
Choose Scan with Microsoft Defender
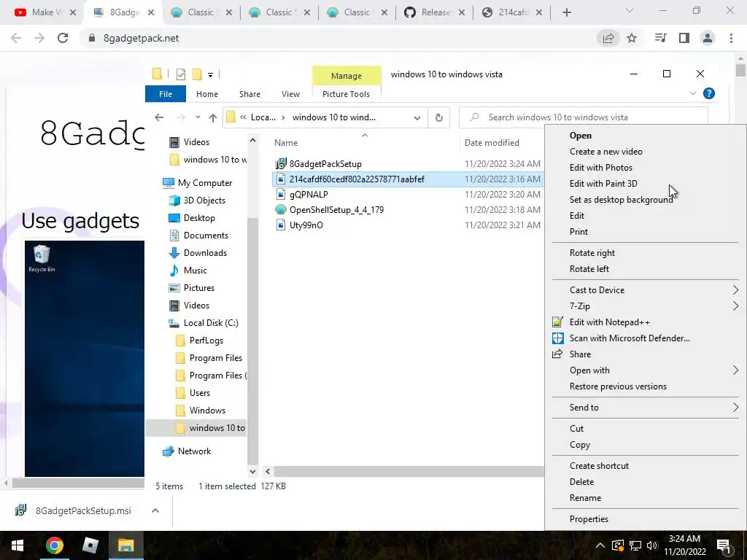[x=630, y=338]
